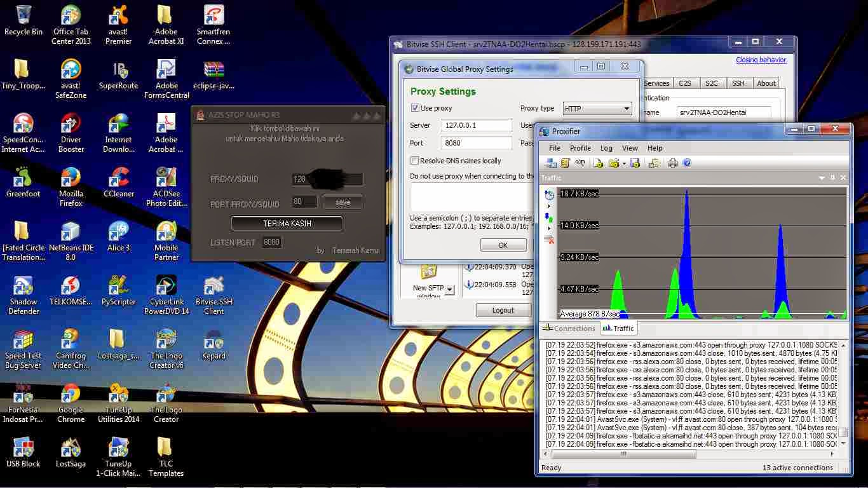Open the C2S tab in Bitvise SSH Client
This screenshot has height=488, width=868.
685,83
